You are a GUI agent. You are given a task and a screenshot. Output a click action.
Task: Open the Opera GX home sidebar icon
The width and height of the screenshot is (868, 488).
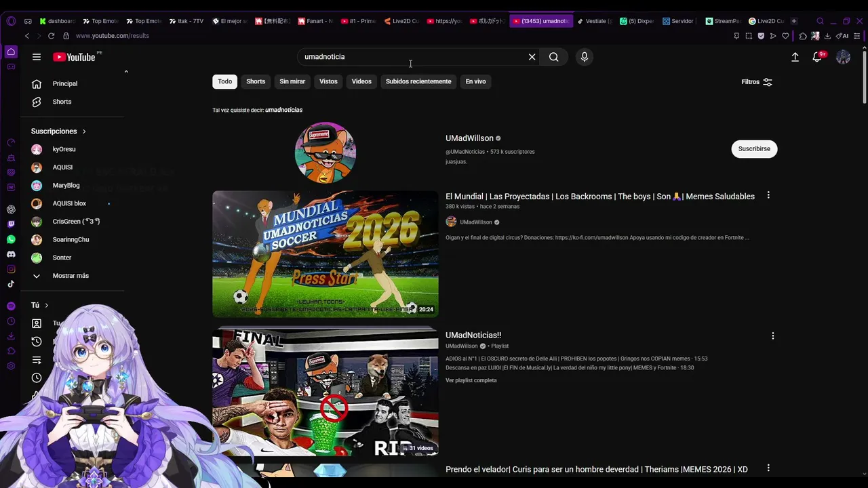tap(11, 52)
